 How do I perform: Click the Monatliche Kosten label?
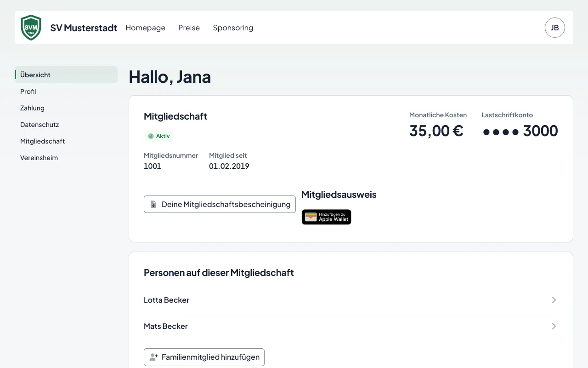tap(438, 115)
